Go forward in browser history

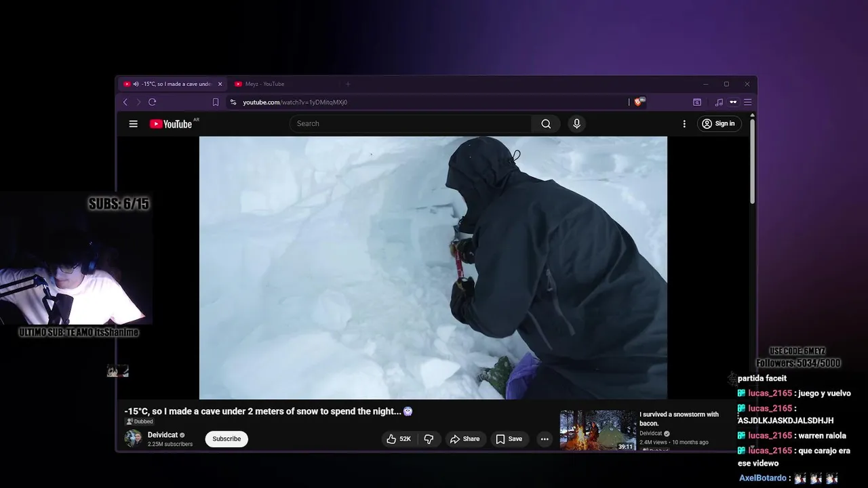[x=138, y=102]
